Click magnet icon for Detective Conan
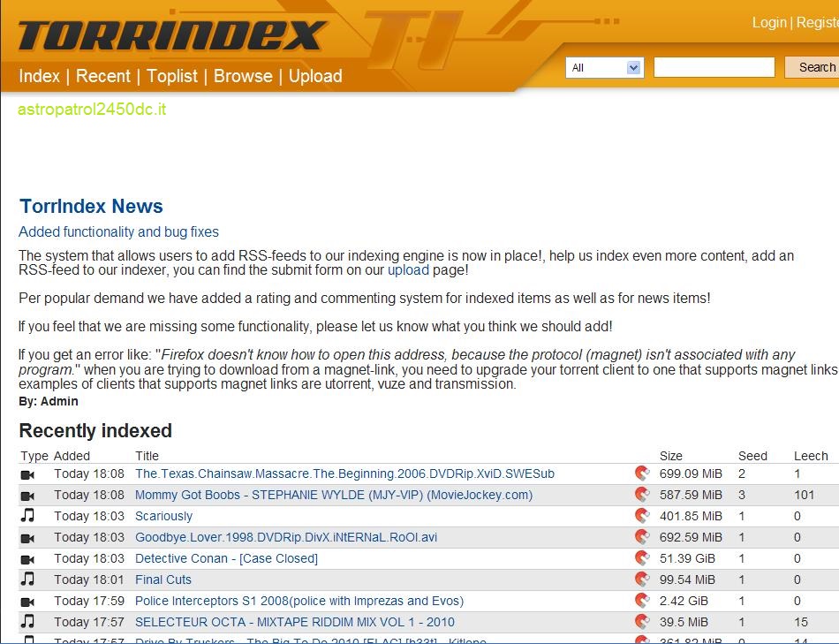 tap(642, 558)
